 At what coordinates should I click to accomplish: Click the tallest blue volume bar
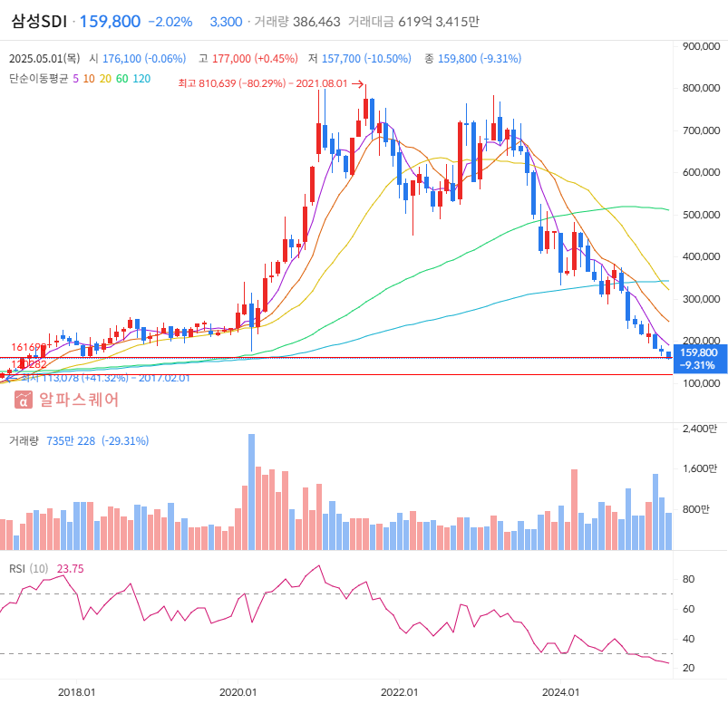pos(252,492)
